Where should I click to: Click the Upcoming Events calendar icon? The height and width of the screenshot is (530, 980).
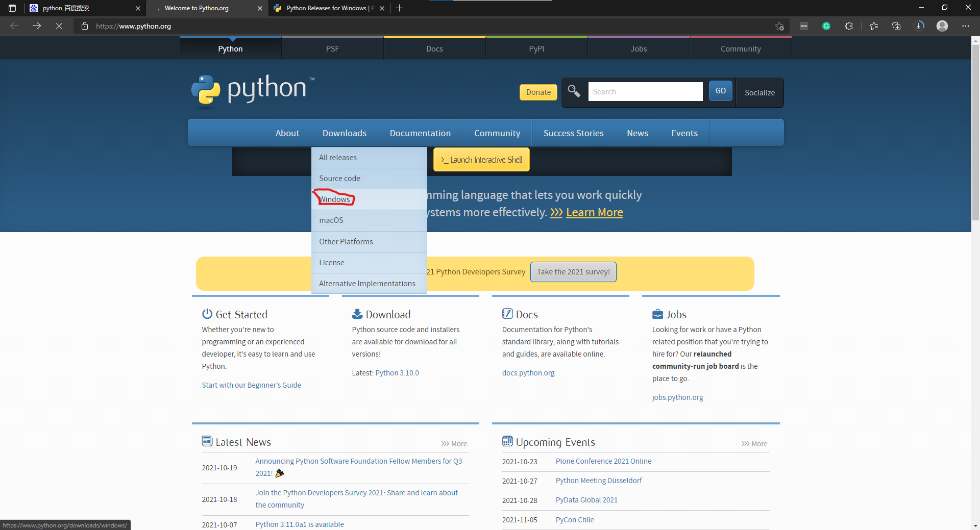click(x=507, y=441)
